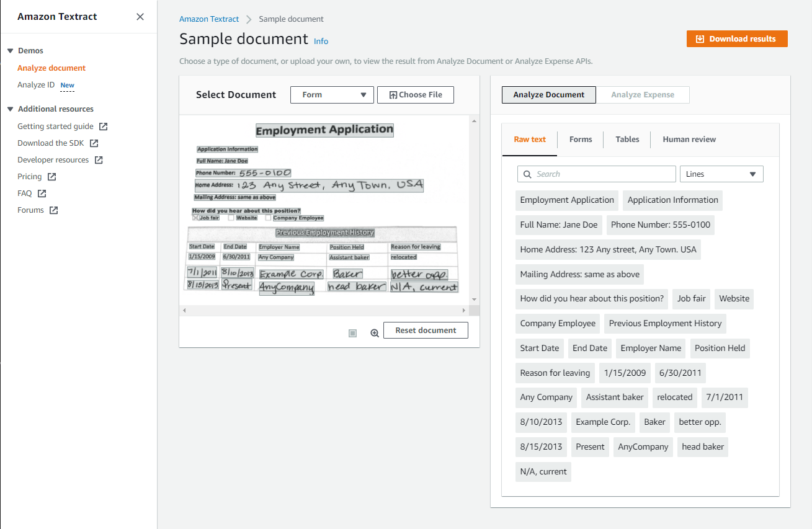Toggle Job fair checkbox in sample document
The width and height of the screenshot is (812, 529).
coord(195,218)
